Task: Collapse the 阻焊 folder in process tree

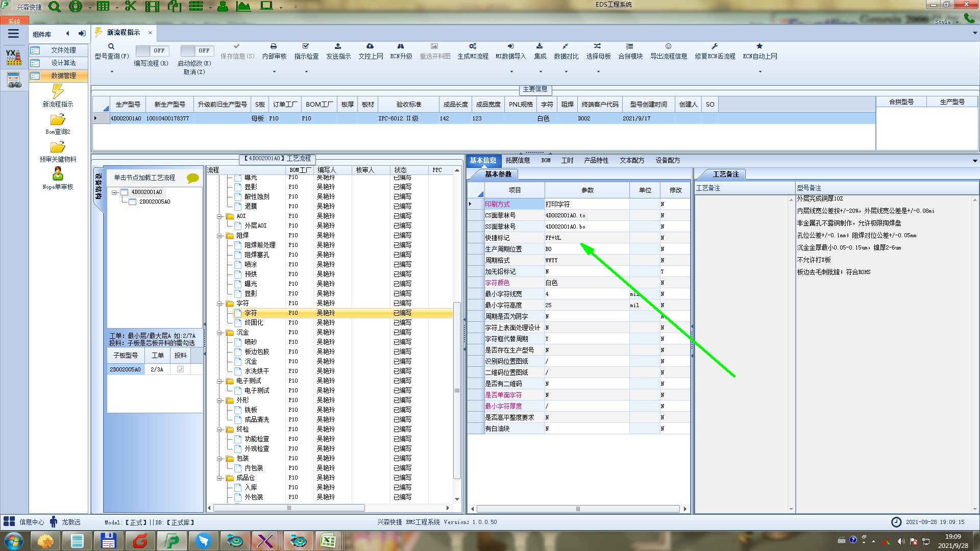Action: [219, 236]
